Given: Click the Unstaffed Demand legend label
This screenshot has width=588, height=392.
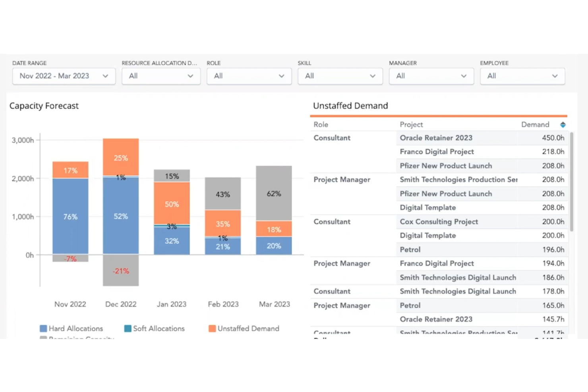Looking at the screenshot, I should click(248, 328).
